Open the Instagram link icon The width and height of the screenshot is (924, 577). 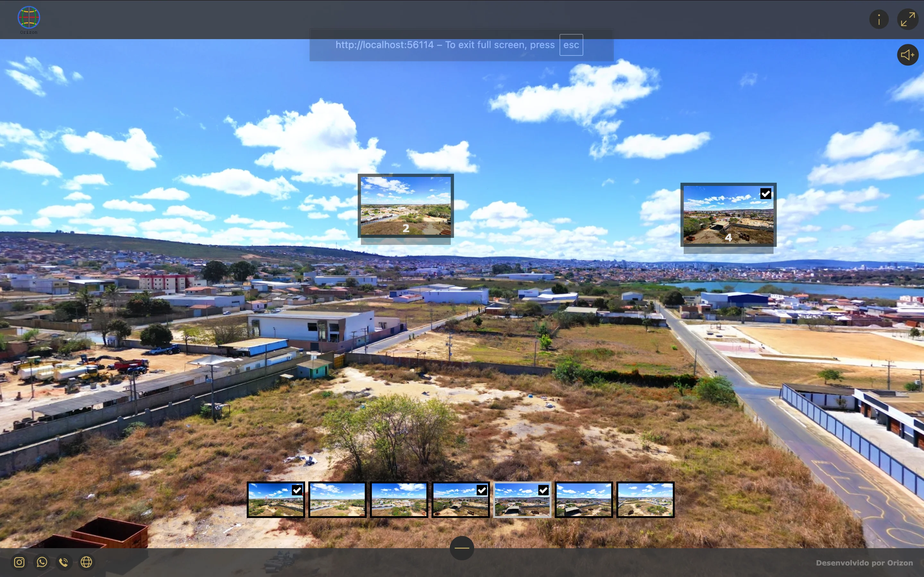coord(20,562)
